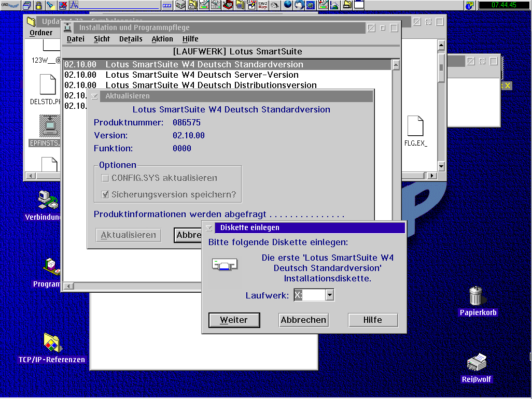This screenshot has width=532, height=399.
Task: Open the drives icon in WarpCenter
Action: tap(180, 5)
